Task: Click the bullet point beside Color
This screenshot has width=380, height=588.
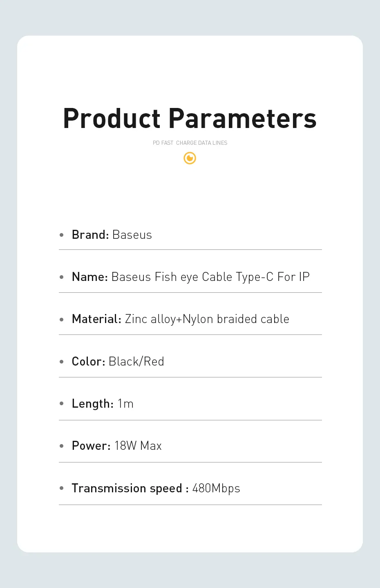Action: coord(62,361)
